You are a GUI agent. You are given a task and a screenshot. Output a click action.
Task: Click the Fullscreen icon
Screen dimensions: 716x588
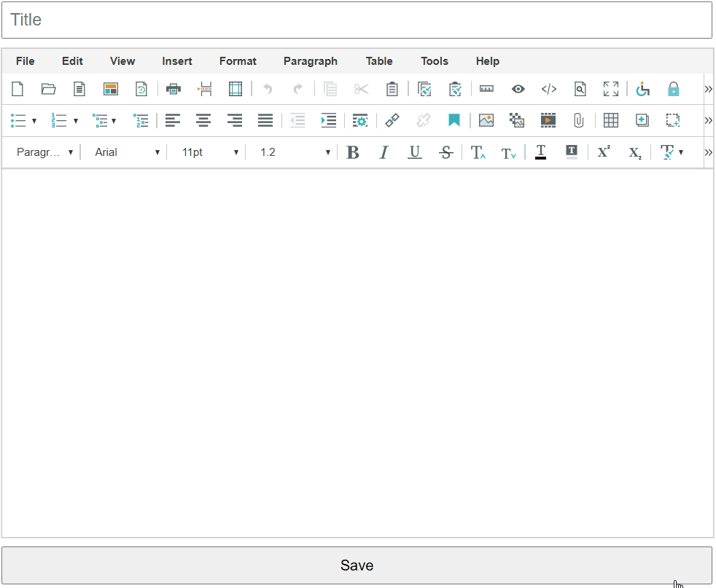click(x=611, y=89)
